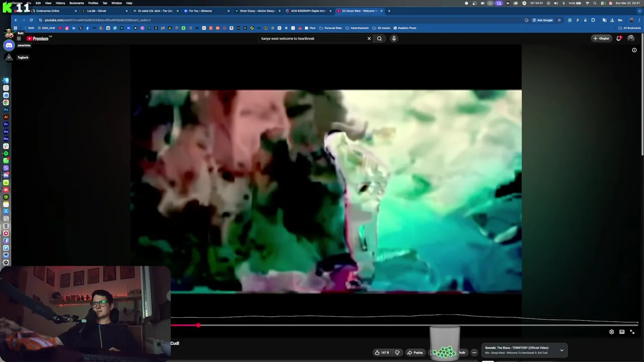Open the History menu in menu bar
644x362 pixels.
coord(60,3)
